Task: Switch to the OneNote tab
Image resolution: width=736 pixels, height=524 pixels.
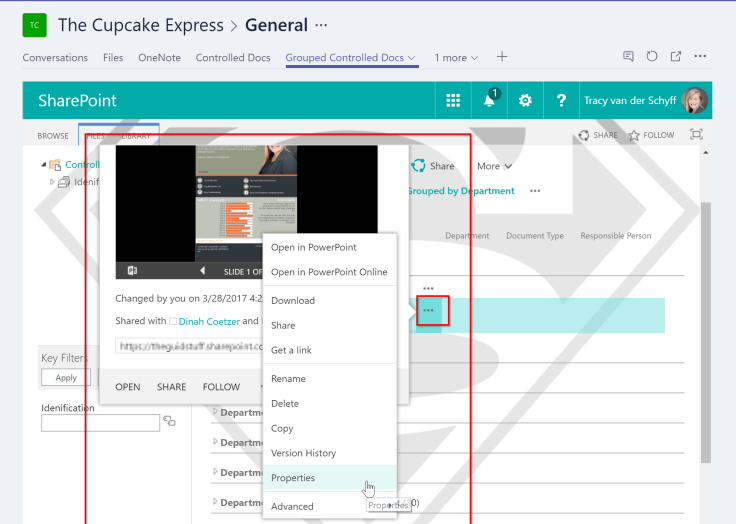Action: tap(159, 58)
